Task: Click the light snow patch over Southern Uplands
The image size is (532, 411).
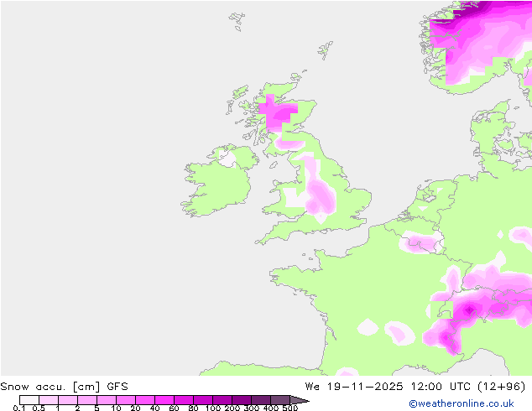Action: coord(289,143)
